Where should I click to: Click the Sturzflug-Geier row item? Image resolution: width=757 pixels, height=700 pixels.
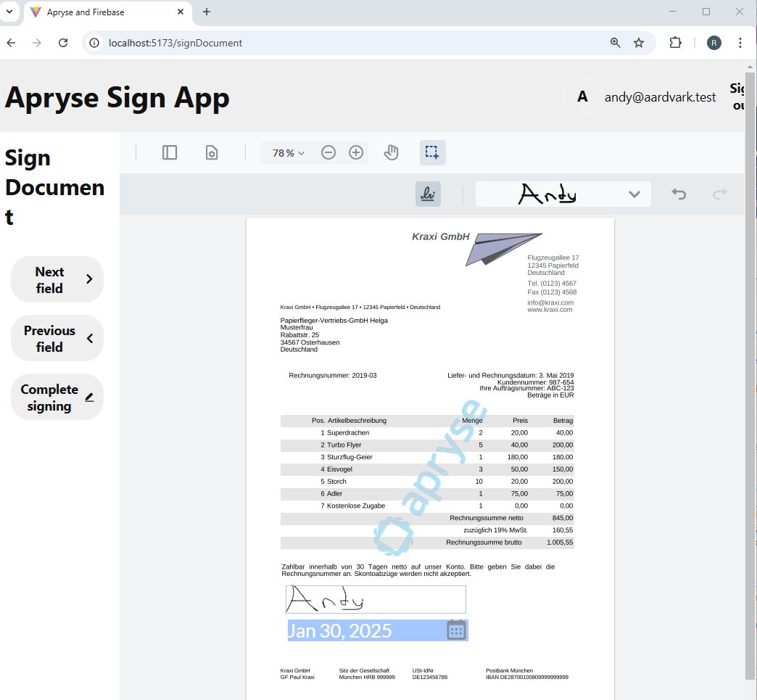click(349, 457)
